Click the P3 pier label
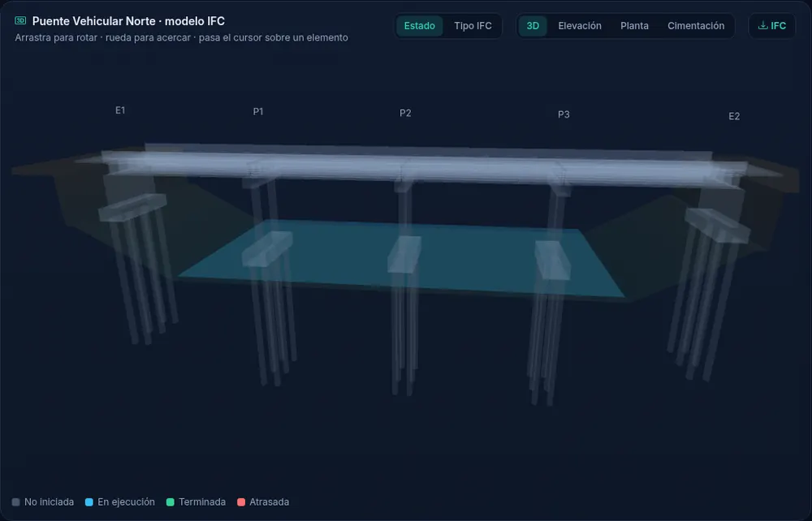 [x=564, y=115]
